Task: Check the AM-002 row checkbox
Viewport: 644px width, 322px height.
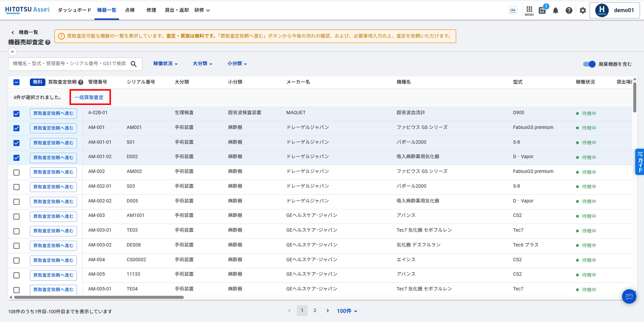Action: (17, 172)
